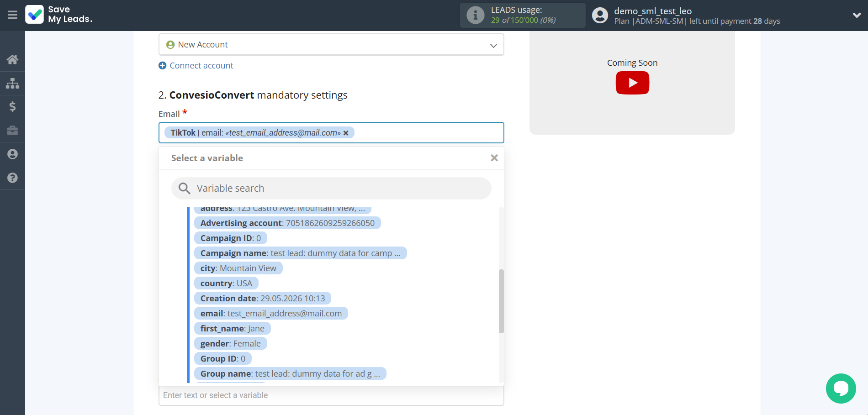Select the email variable in list
868x415 pixels.
(x=271, y=314)
